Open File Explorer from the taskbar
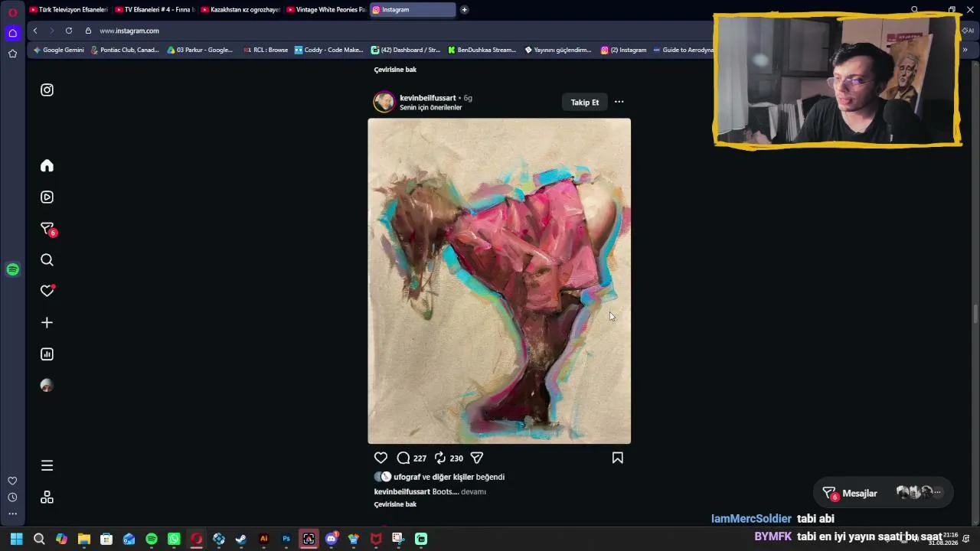Viewport: 980px width, 551px height. 84,539
